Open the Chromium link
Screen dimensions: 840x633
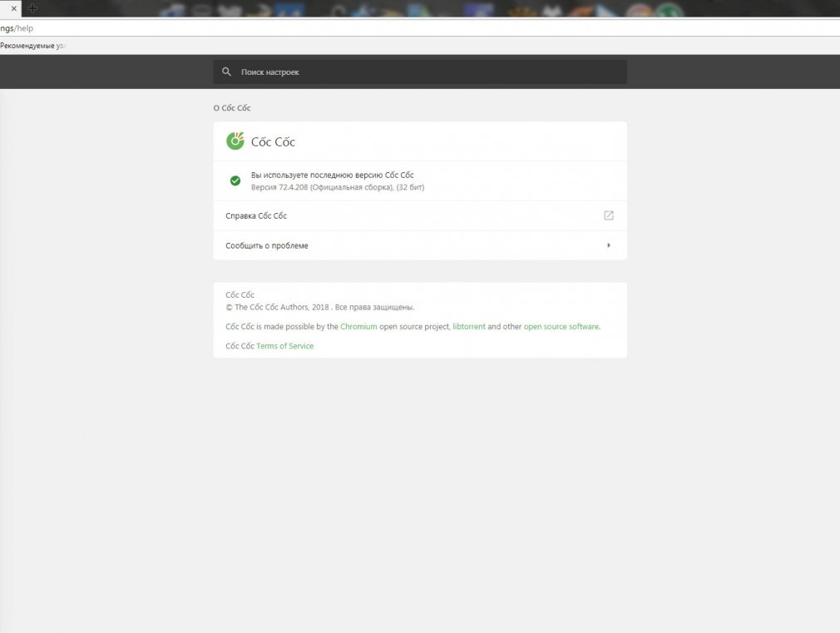click(358, 326)
